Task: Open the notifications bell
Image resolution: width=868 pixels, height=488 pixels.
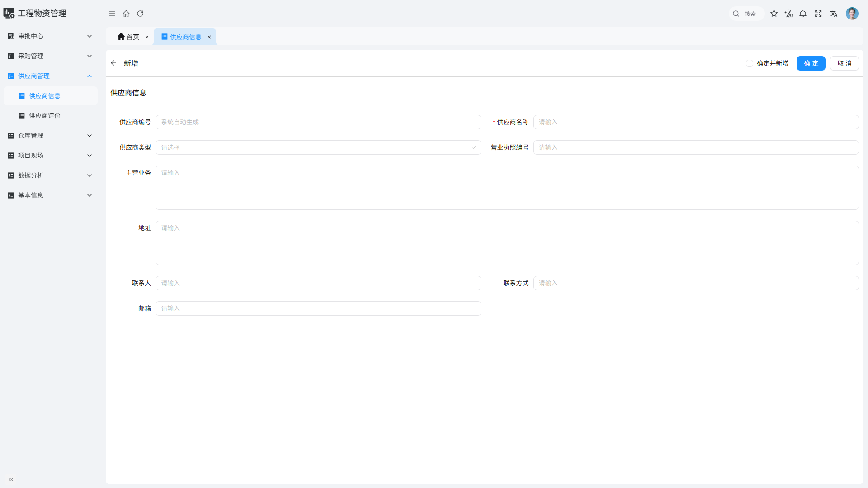Action: [803, 14]
